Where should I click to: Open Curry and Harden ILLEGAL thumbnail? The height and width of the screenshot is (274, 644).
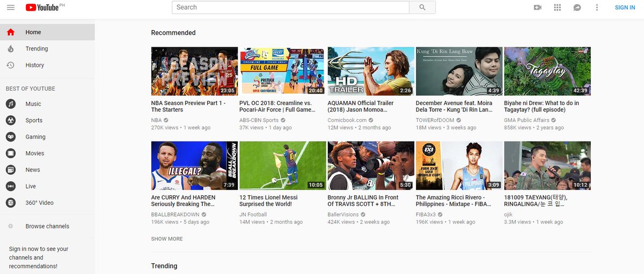point(194,166)
